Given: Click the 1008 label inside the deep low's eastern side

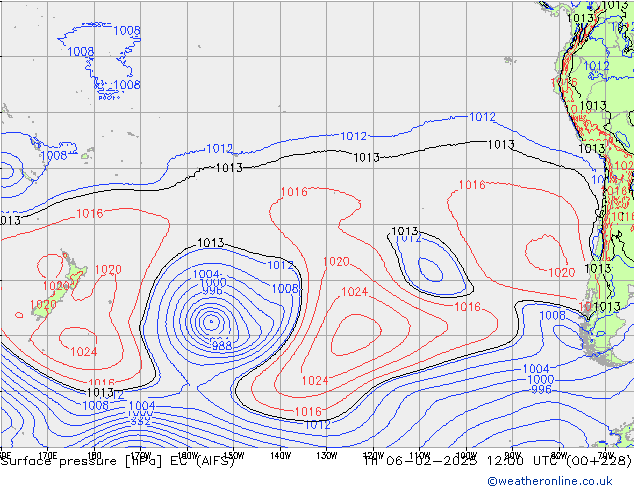Looking at the screenshot, I should click(x=285, y=289).
